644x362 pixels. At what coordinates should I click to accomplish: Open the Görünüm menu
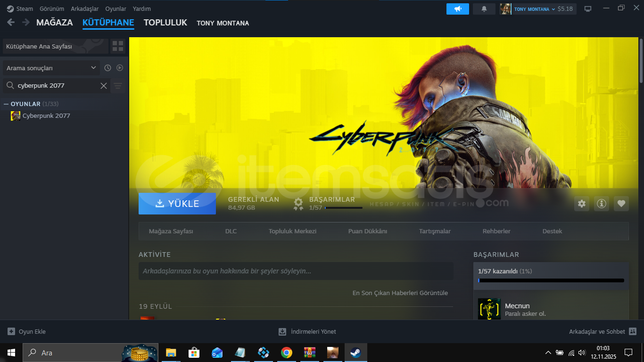[x=52, y=9]
